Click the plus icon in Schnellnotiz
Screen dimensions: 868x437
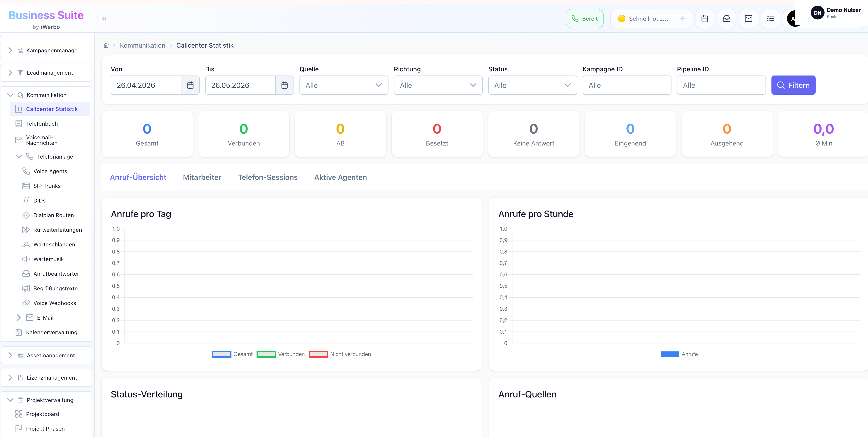(682, 19)
